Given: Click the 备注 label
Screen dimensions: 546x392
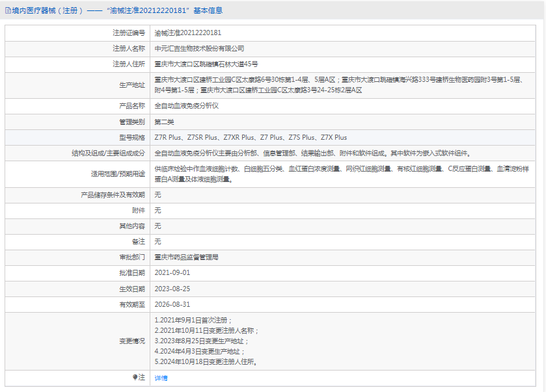Looking at the screenshot, I should pyautogui.click(x=138, y=241).
